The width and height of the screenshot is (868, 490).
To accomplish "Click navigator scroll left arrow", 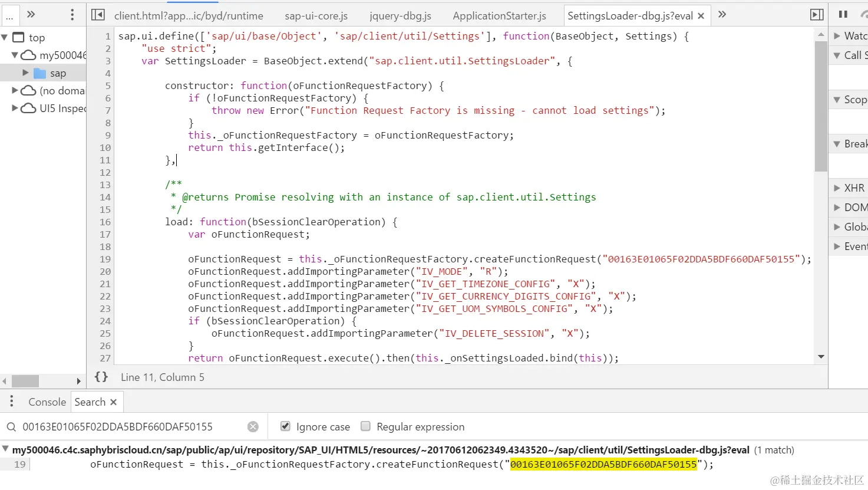I will click(x=5, y=381).
